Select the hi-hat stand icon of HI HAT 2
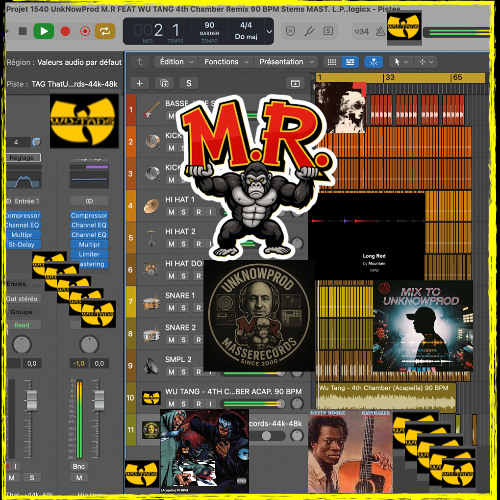500x500 pixels. coord(151,238)
